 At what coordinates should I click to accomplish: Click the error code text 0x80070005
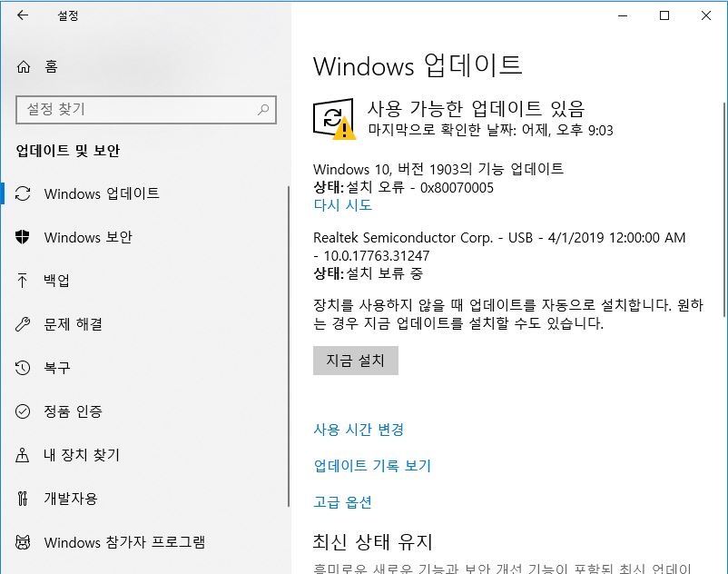(457, 188)
